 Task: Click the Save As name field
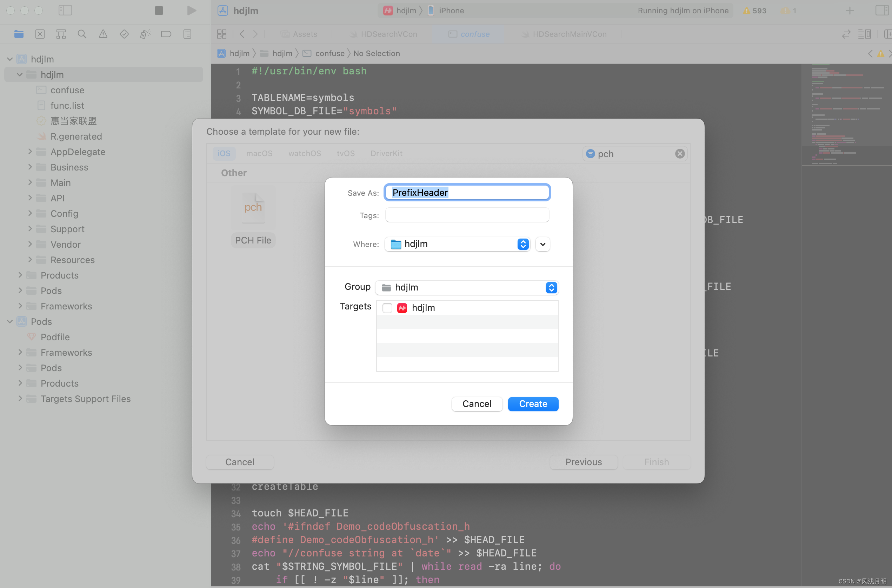click(x=467, y=192)
